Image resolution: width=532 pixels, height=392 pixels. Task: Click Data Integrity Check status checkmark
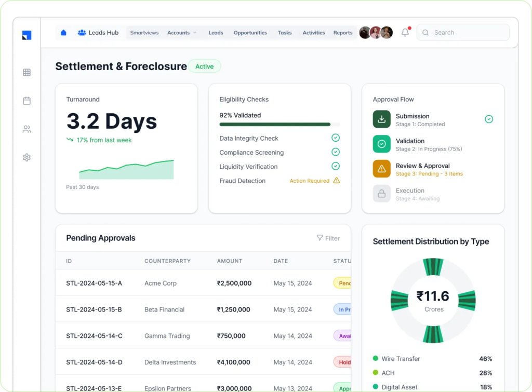pos(336,138)
